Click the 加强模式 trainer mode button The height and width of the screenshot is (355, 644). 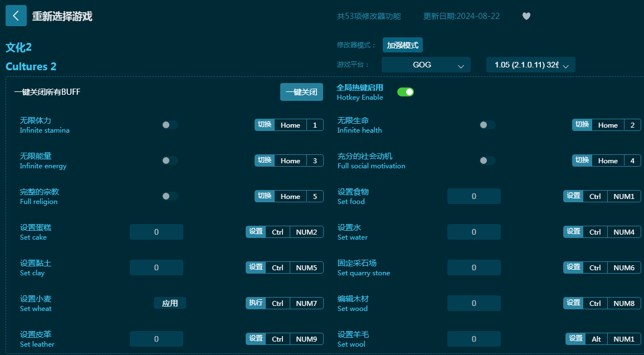pyautogui.click(x=403, y=45)
